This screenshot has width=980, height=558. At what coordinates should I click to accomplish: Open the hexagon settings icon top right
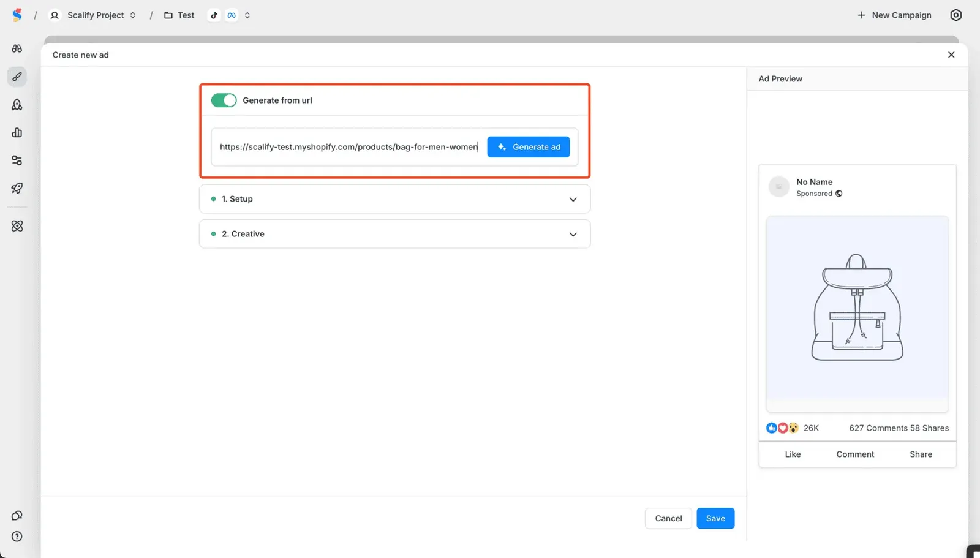pyautogui.click(x=956, y=15)
